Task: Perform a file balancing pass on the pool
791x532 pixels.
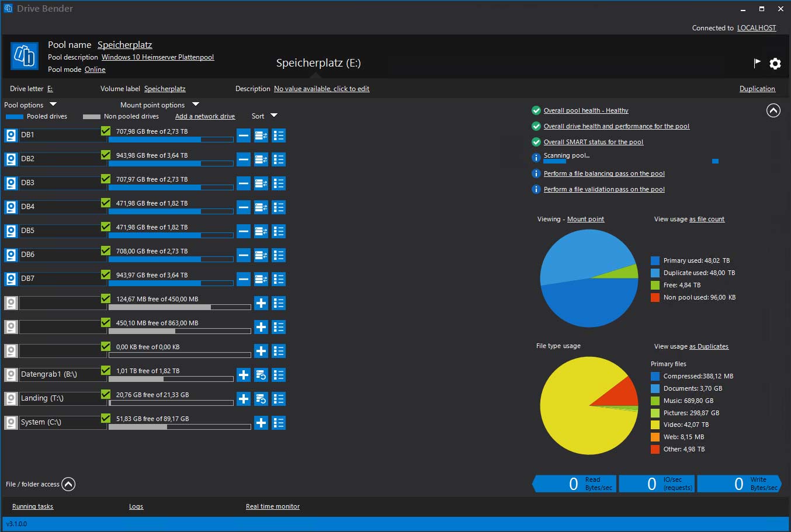Action: pyautogui.click(x=604, y=173)
